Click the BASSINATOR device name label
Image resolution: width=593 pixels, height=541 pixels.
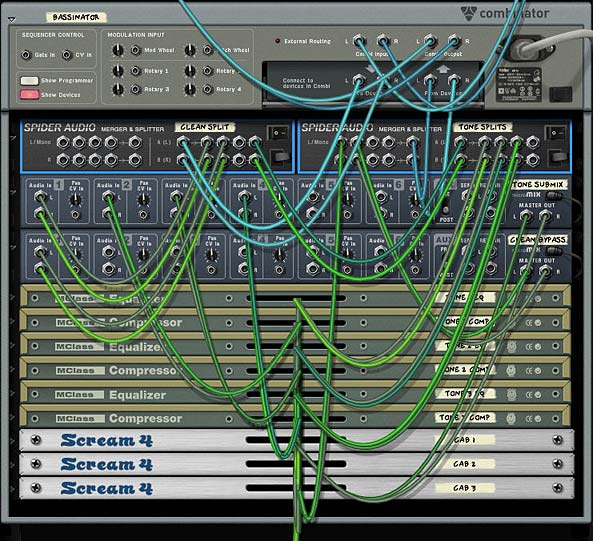(x=76, y=17)
